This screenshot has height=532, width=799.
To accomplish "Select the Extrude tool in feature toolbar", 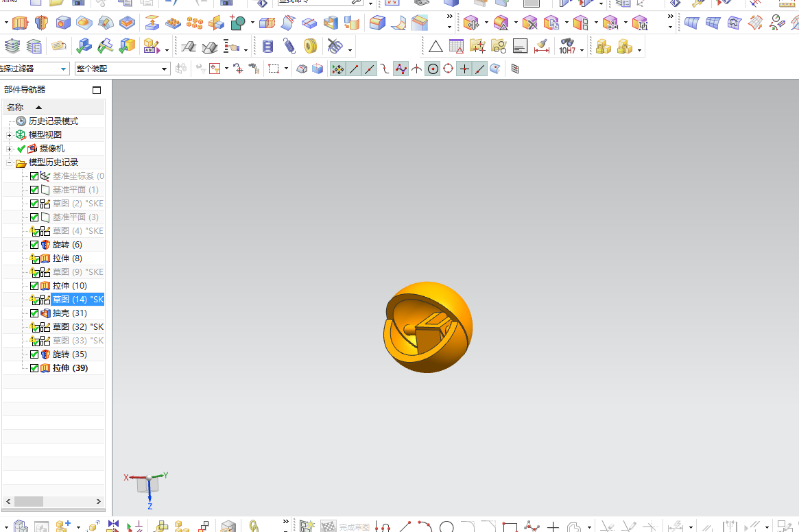I will 20,23.
